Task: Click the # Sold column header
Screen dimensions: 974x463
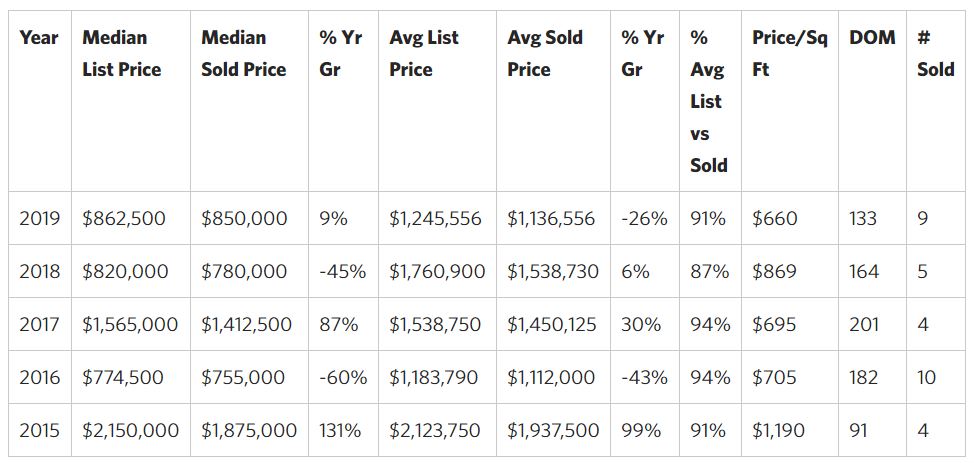Action: coord(935,54)
